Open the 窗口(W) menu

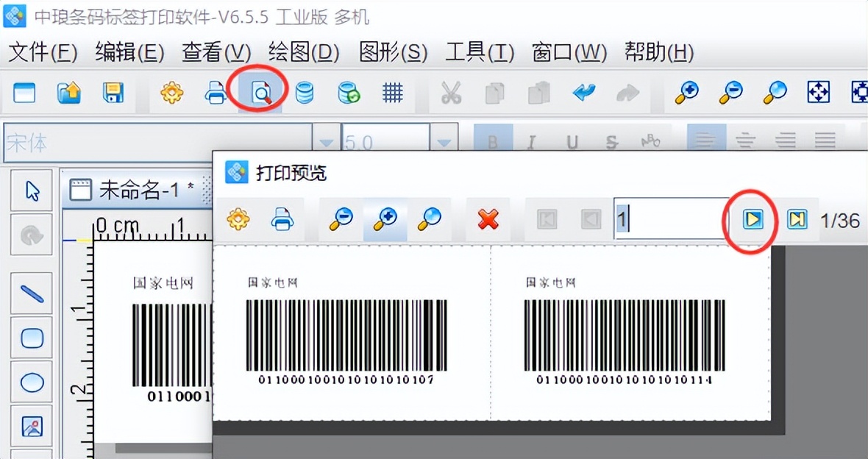(x=569, y=53)
